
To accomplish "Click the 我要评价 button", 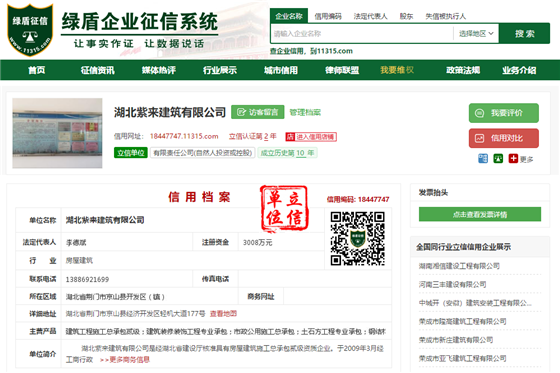I will coord(504,113).
